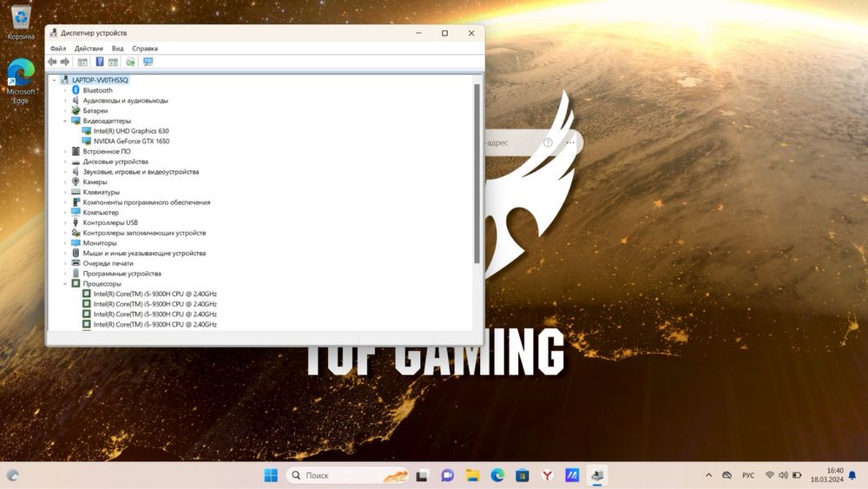Expand the Камеры category
This screenshot has width=868, height=489.
point(65,182)
